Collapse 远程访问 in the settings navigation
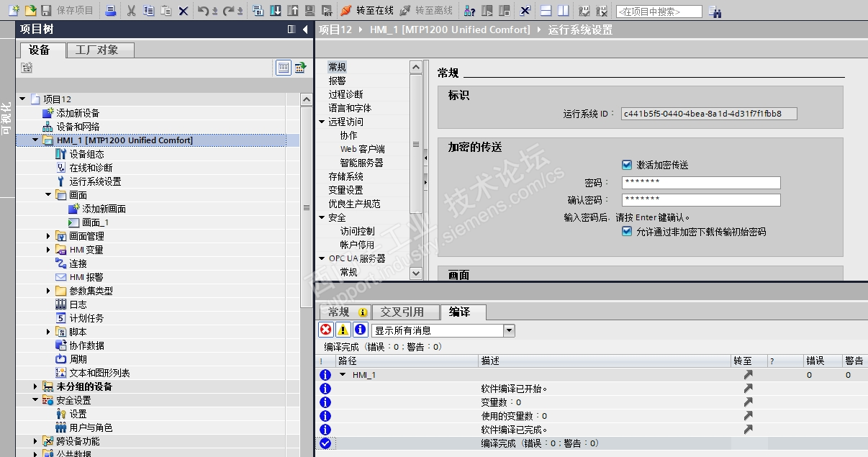The height and width of the screenshot is (457, 868). pyautogui.click(x=322, y=122)
